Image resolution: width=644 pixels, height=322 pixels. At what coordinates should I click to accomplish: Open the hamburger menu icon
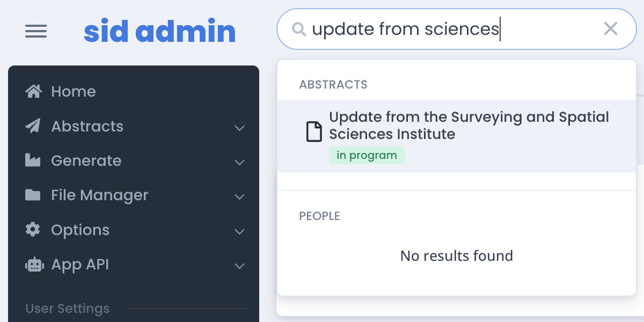click(x=36, y=32)
